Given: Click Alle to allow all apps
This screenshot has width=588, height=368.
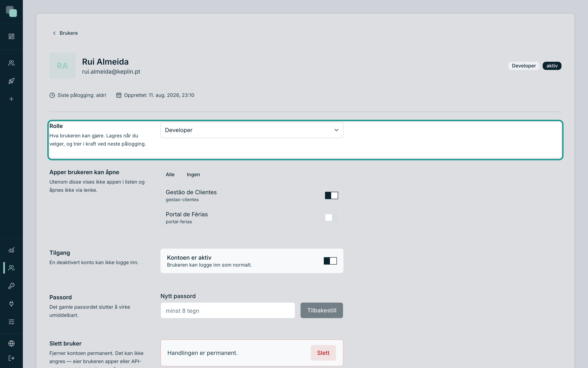Looking at the screenshot, I should (170, 175).
